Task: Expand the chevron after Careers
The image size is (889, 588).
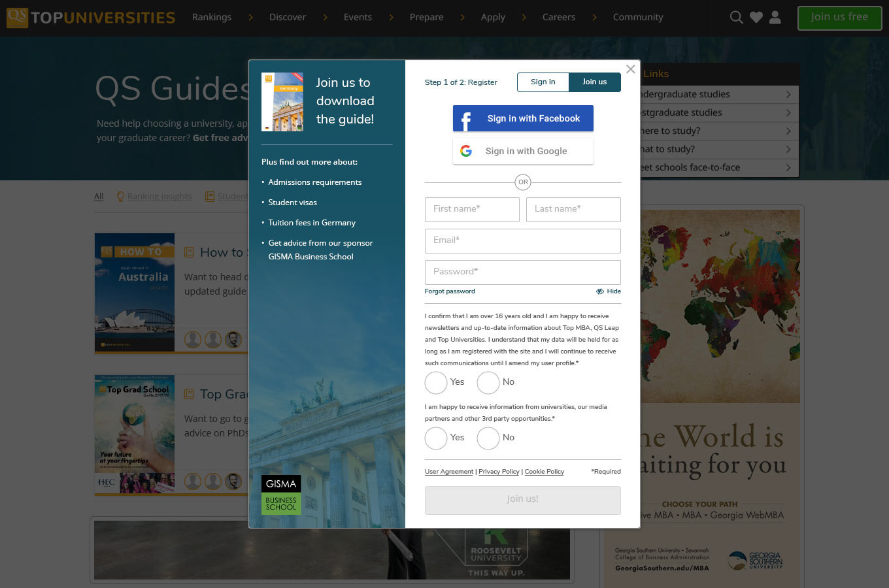Action: pyautogui.click(x=594, y=18)
